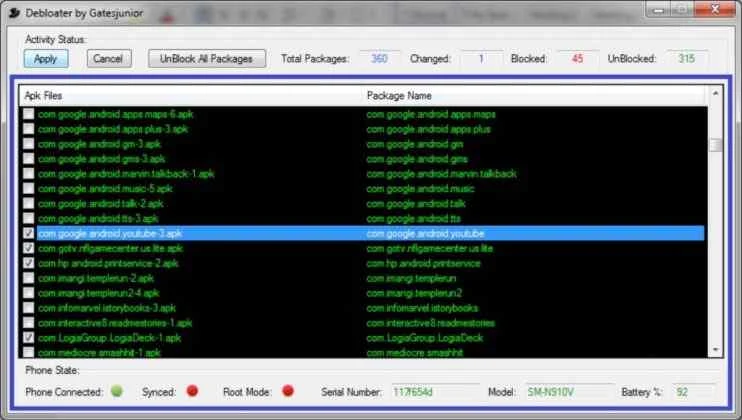Image resolution: width=742 pixels, height=420 pixels.
Task: Click the UnBlocked count 315 field
Action: click(687, 59)
